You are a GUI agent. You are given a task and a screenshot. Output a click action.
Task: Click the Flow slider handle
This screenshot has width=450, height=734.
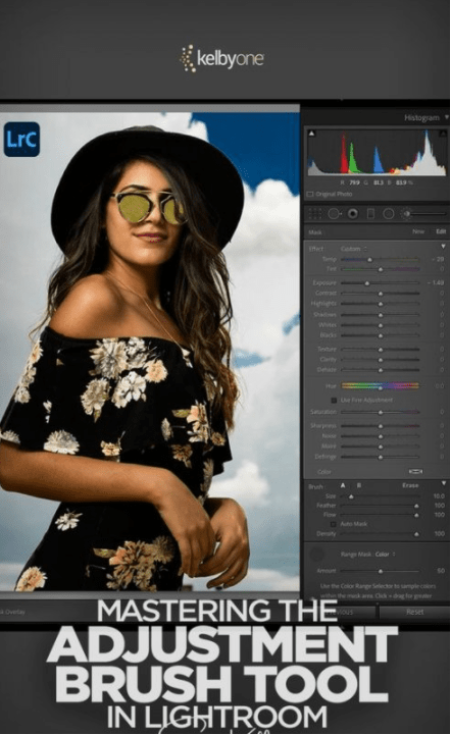416,515
